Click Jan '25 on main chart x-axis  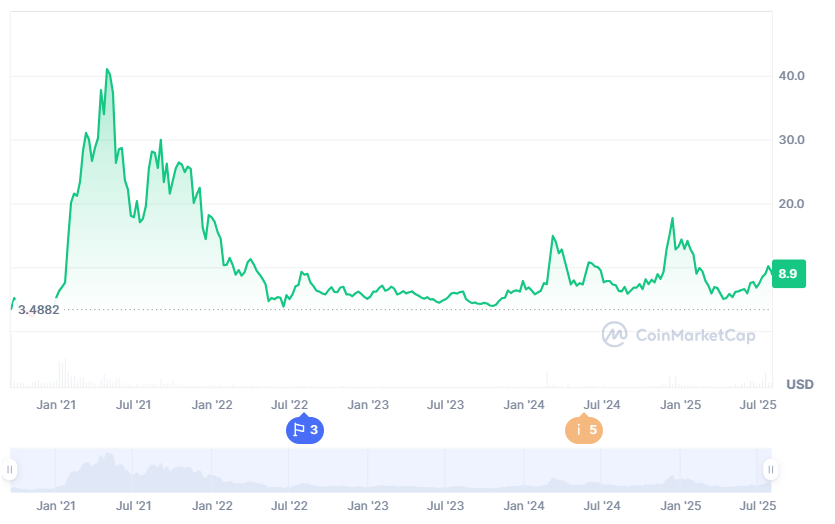click(681, 405)
